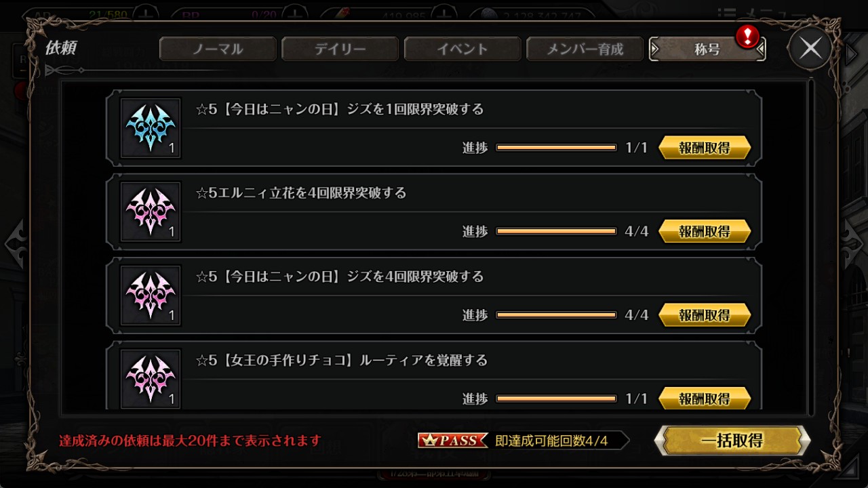The image size is (868, 488).
Task: Open the イベント tab
Action: (462, 49)
